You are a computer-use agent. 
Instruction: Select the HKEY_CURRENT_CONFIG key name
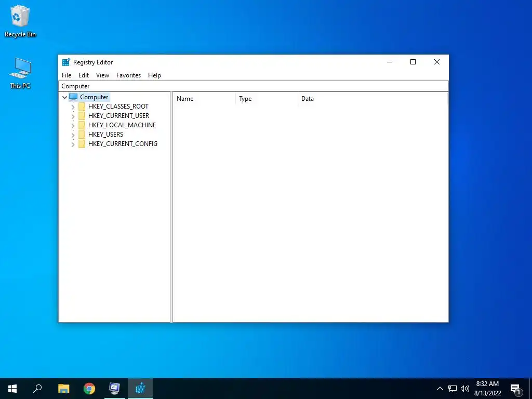pos(123,143)
